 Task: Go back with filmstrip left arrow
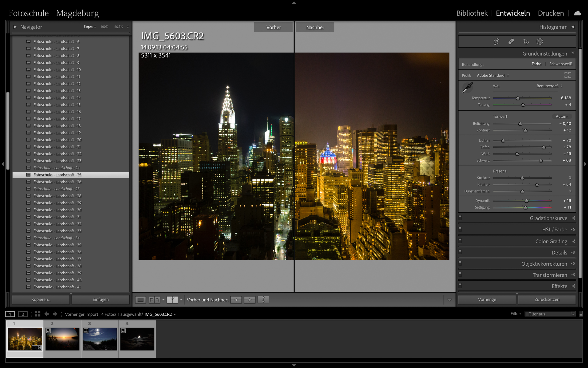(x=46, y=314)
